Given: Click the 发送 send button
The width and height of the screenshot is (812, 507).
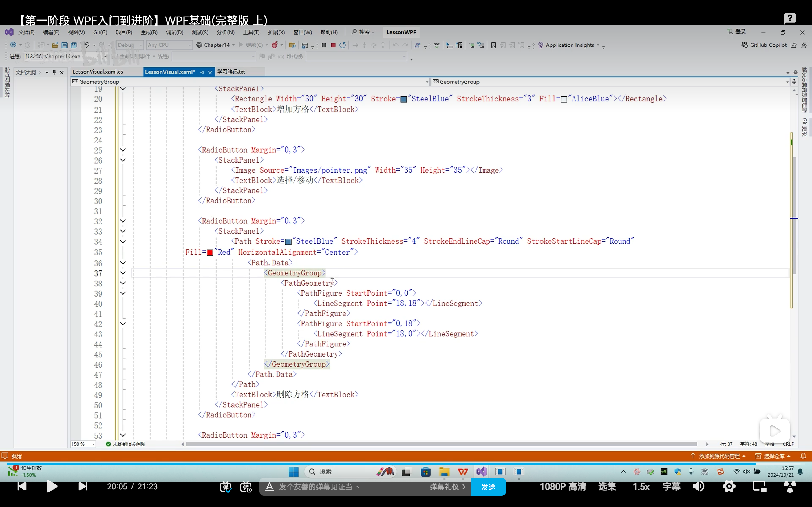Looking at the screenshot, I should pyautogui.click(x=488, y=487).
